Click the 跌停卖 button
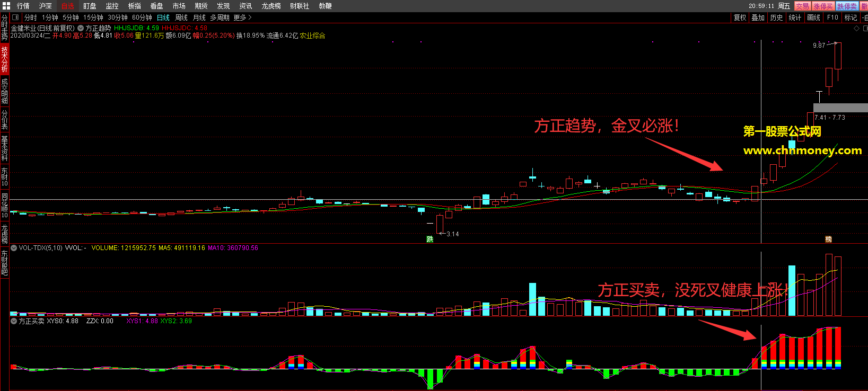868x391 pixels. point(847,6)
